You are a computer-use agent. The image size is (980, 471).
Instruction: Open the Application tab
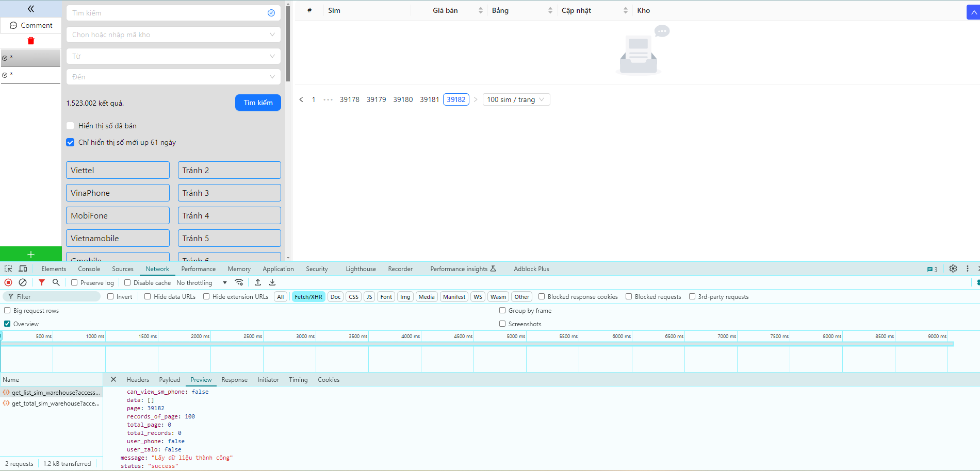(x=278, y=268)
